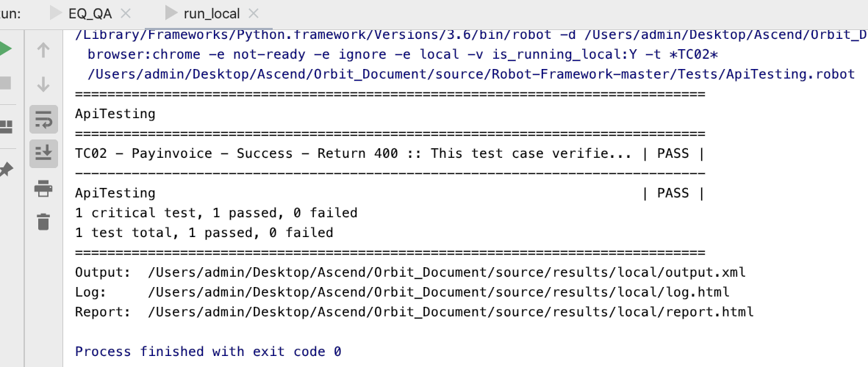Click the Stop process square icon
Image resolution: width=868 pixels, height=367 pixels.
point(5,82)
